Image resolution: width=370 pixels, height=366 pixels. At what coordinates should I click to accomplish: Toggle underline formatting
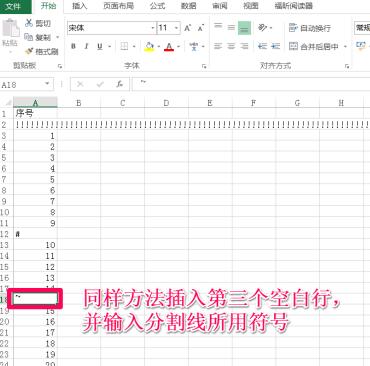pyautogui.click(x=100, y=46)
